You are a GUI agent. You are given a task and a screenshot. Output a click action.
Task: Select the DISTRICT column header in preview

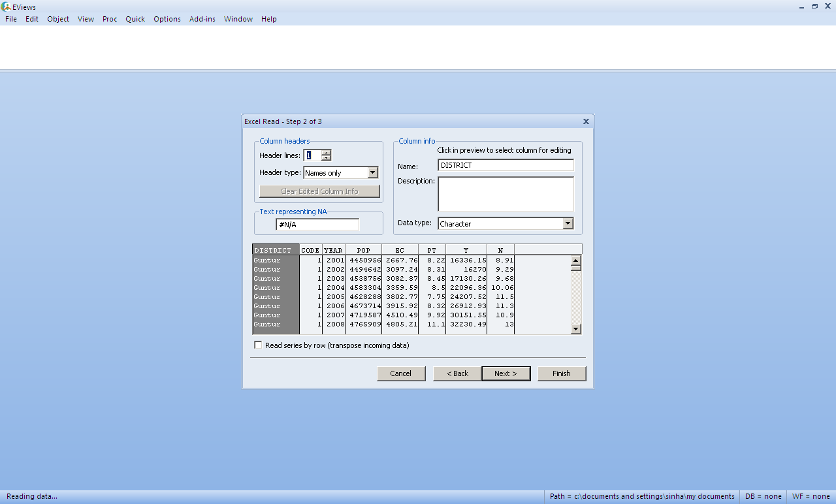pos(276,250)
